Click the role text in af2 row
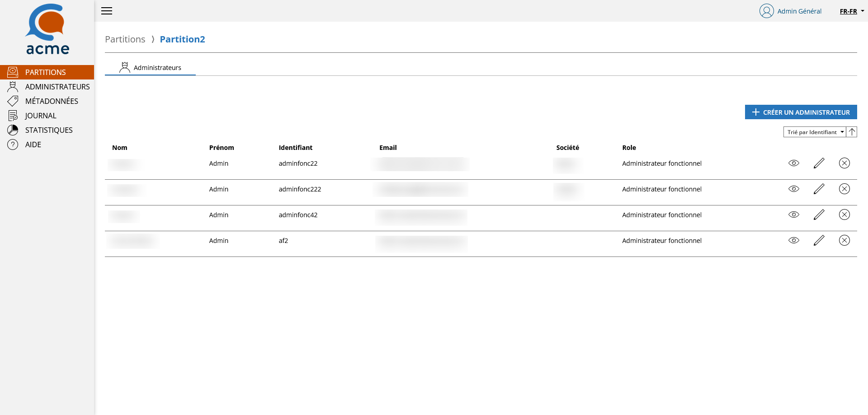 (x=662, y=241)
